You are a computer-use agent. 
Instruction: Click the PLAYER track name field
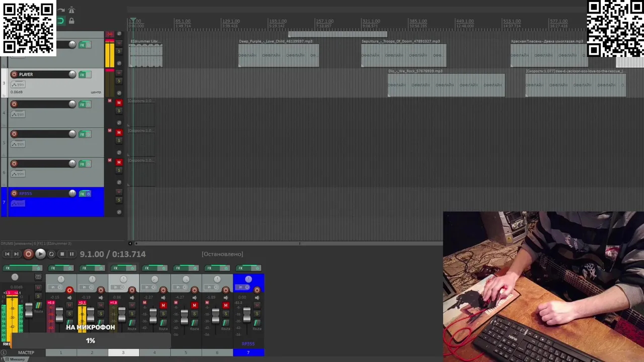click(43, 74)
